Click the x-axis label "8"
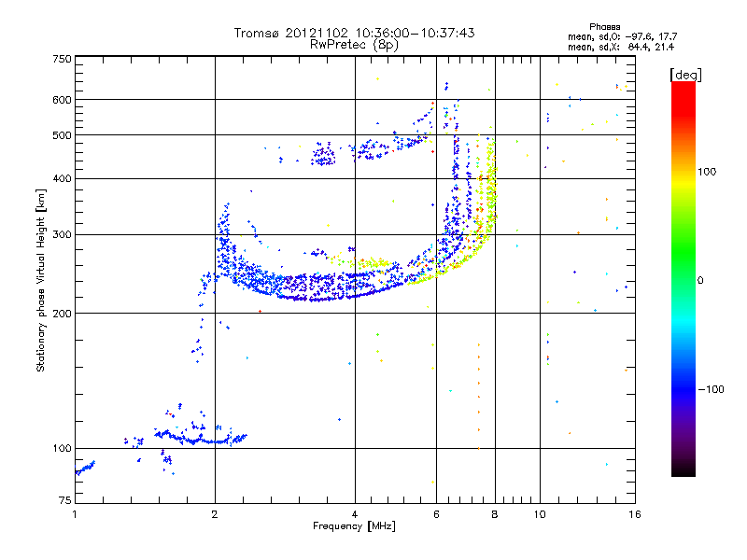 click(x=495, y=514)
